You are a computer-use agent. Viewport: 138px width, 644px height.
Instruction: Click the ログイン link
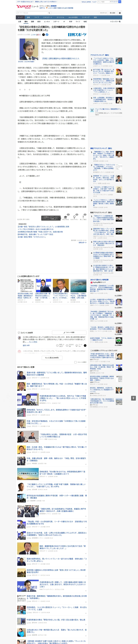coord(42,8)
